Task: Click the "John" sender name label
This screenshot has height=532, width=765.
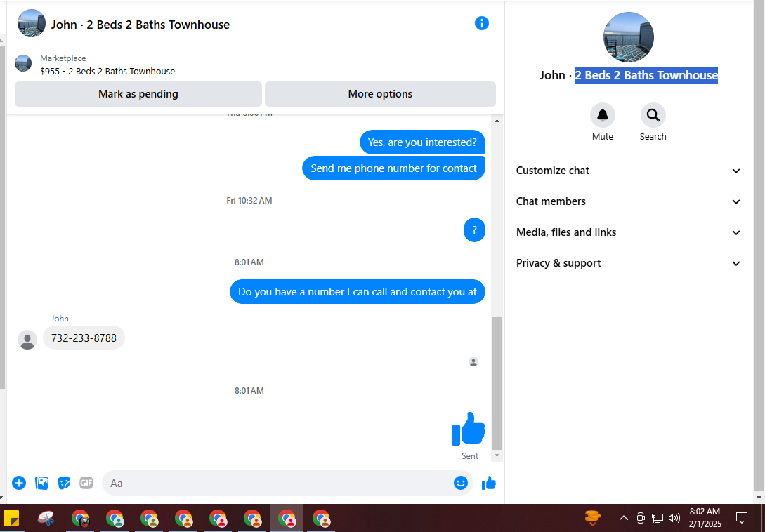Action: 60,319
